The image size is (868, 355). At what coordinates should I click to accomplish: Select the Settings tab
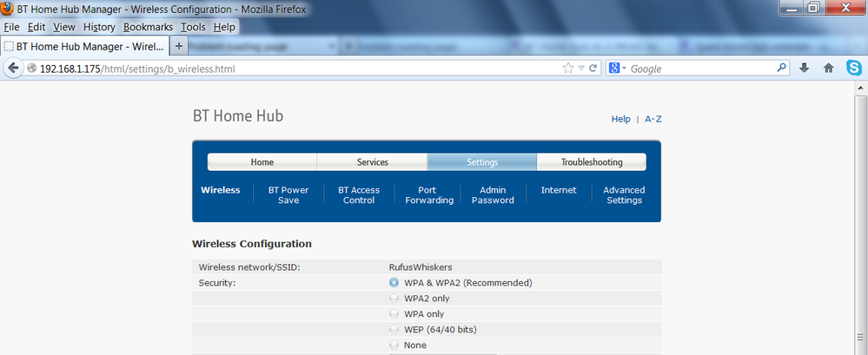coord(481,162)
